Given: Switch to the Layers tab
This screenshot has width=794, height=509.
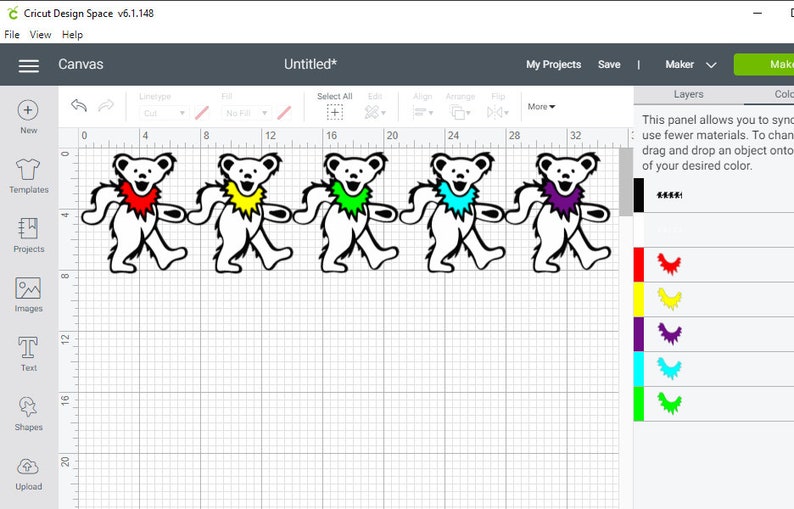Looking at the screenshot, I should tap(688, 94).
